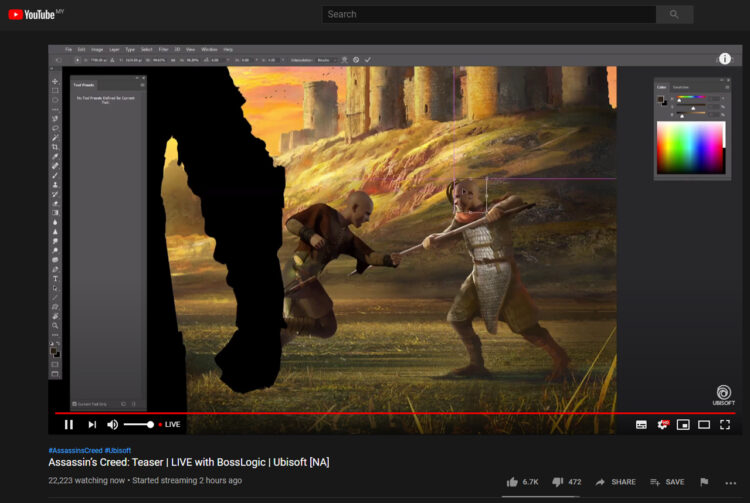750x503 pixels.
Task: Cancel the transform in options bar
Action: point(356,60)
